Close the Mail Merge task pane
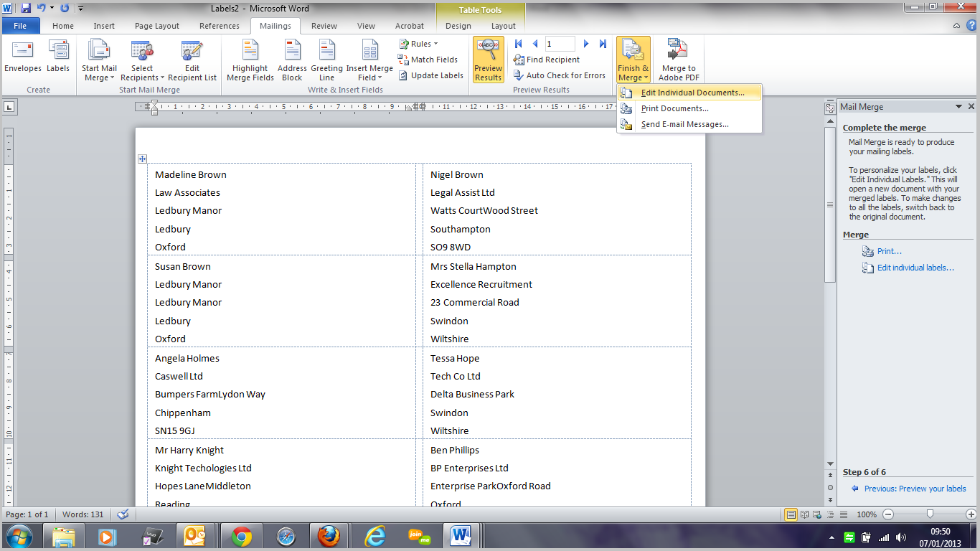This screenshot has width=980, height=551. point(971,106)
